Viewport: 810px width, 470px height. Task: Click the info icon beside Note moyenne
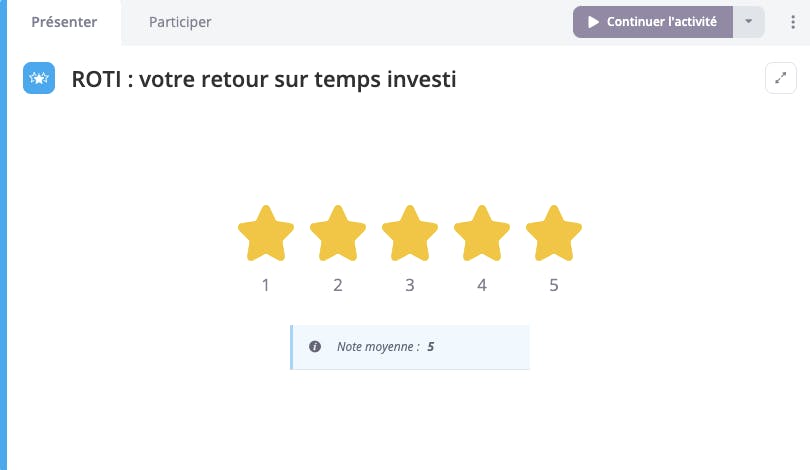pos(315,347)
